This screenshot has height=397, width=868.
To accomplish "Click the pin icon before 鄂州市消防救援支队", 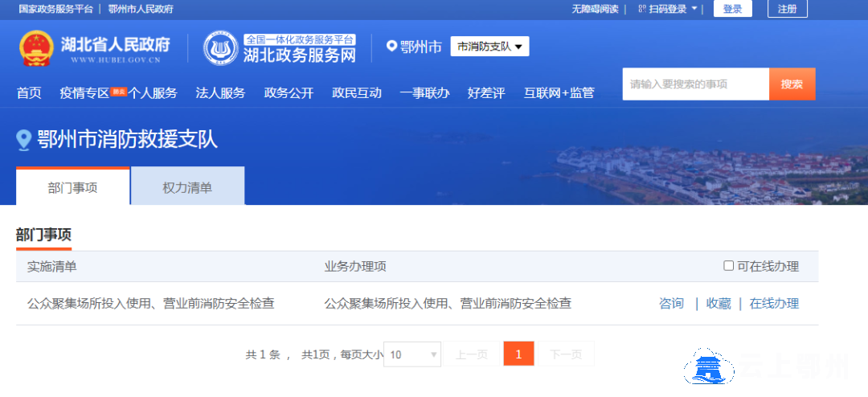I will pos(23,140).
